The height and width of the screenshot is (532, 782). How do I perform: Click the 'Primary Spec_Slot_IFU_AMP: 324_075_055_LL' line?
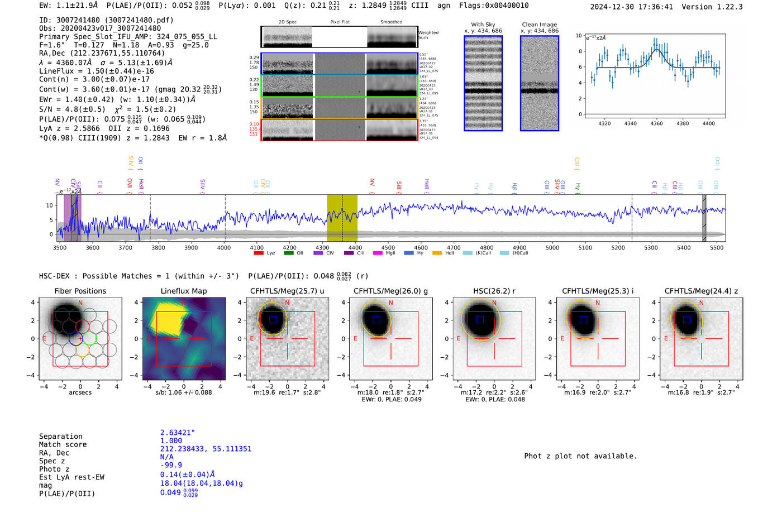tap(128, 37)
